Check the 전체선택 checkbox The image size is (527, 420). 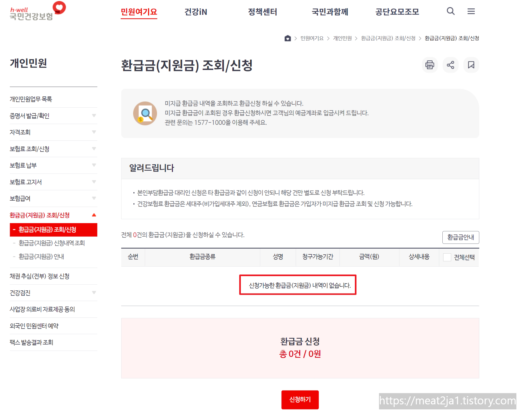pos(447,257)
